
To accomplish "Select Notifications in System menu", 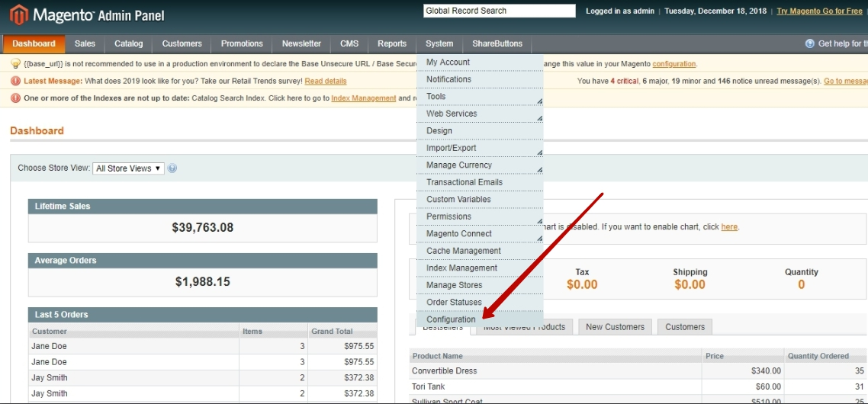I will pyautogui.click(x=480, y=79).
